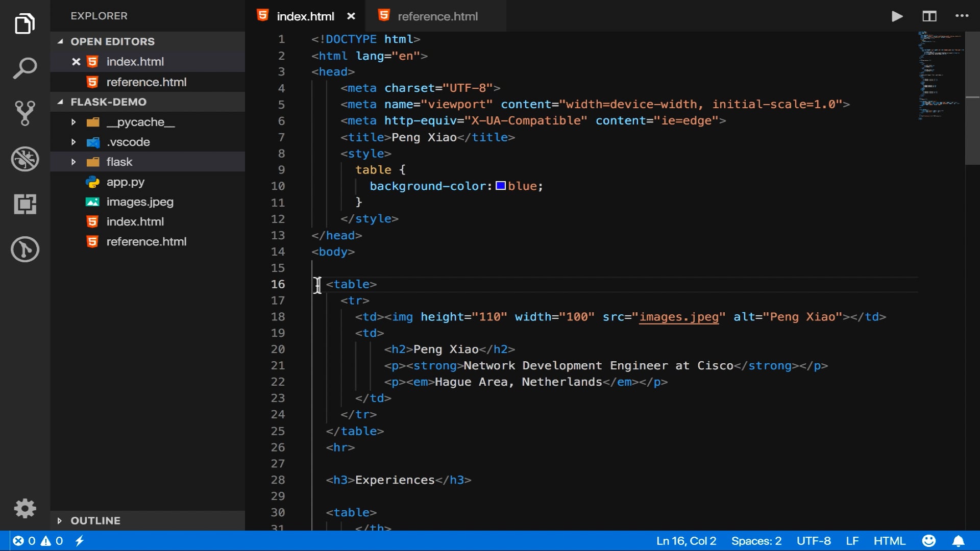Open the Extensions view

click(24, 204)
